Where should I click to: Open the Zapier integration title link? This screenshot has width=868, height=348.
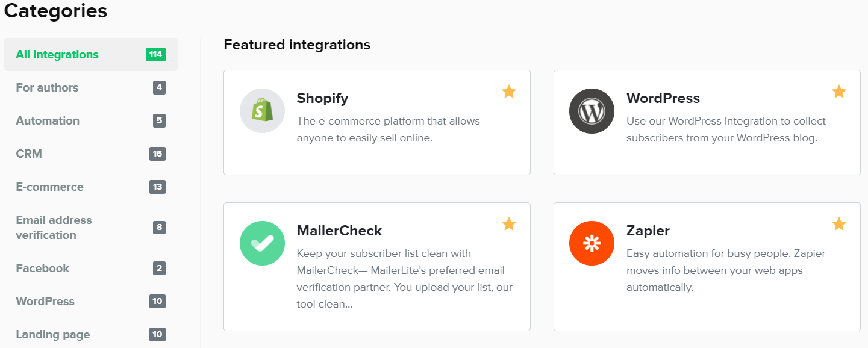tap(648, 231)
